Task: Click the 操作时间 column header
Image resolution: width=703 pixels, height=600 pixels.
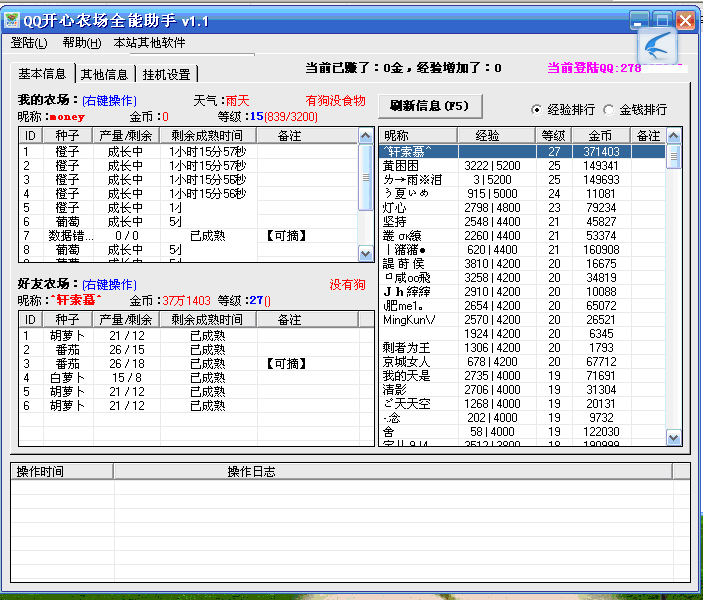Action: (x=62, y=472)
